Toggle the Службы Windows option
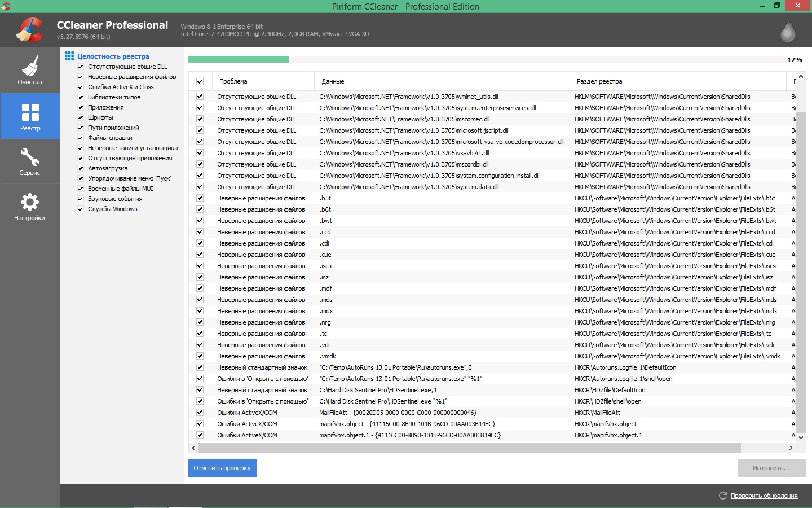The width and height of the screenshot is (812, 508). (81, 209)
